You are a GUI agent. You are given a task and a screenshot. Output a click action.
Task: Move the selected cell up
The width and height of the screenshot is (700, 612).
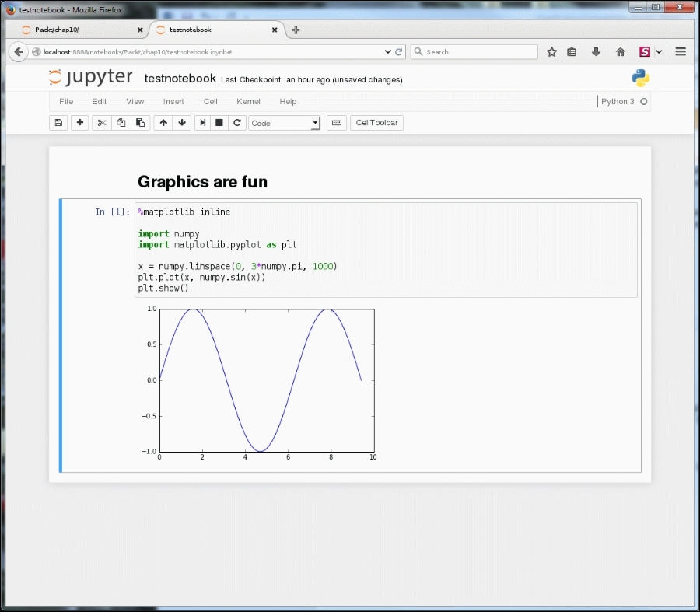coord(163,122)
